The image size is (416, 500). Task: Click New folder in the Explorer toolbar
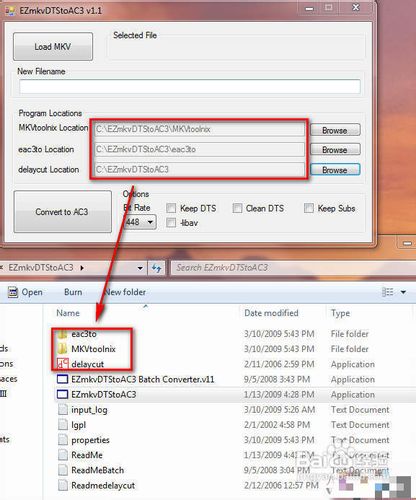[125, 292]
